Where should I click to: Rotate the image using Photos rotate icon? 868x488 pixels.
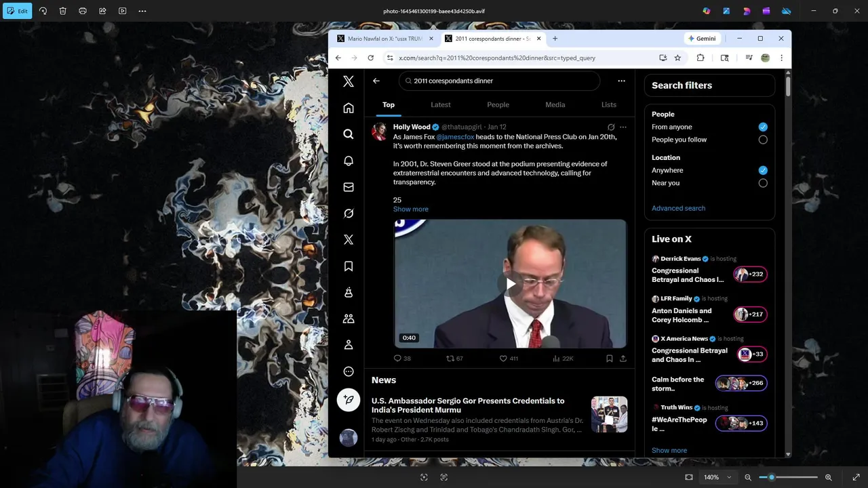[43, 11]
